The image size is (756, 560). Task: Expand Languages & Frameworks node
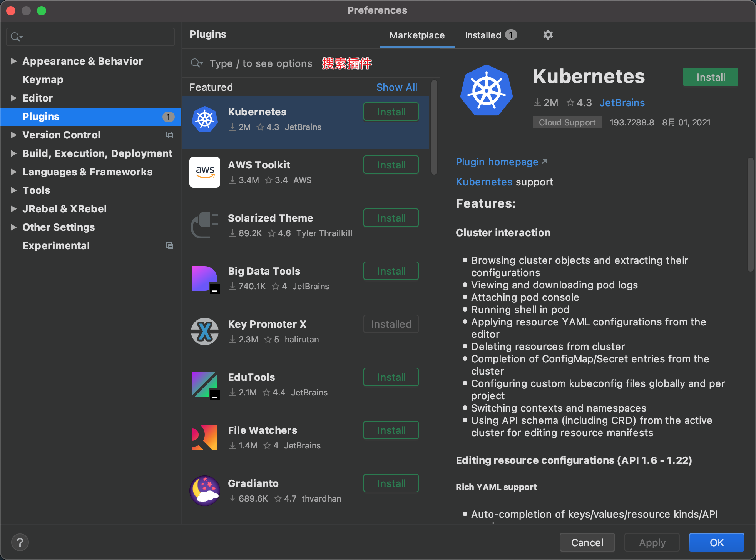pyautogui.click(x=13, y=172)
